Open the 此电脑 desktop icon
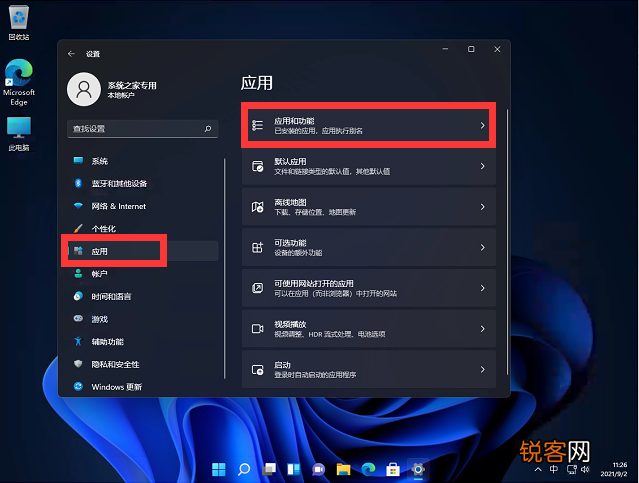 [x=19, y=134]
